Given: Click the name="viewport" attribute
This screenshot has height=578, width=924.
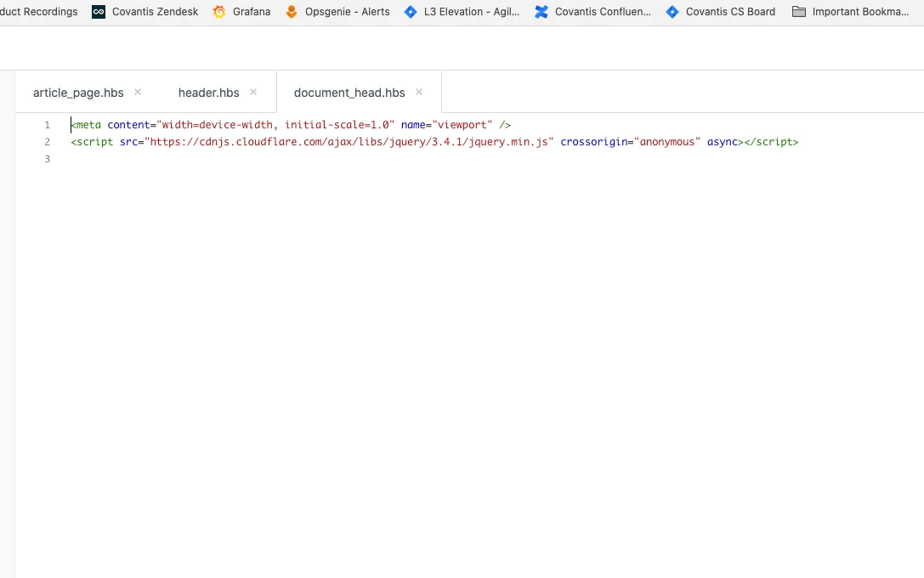Looking at the screenshot, I should (446, 125).
